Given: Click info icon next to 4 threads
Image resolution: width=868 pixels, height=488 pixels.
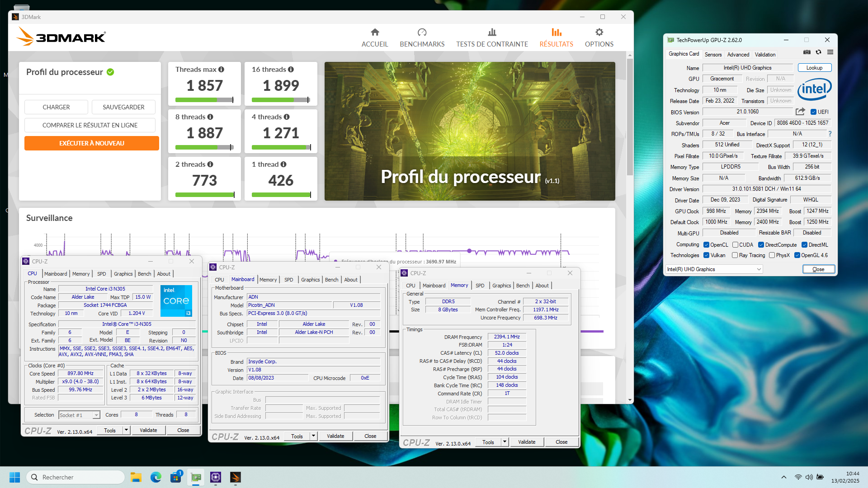Looking at the screenshot, I should click(x=287, y=117).
